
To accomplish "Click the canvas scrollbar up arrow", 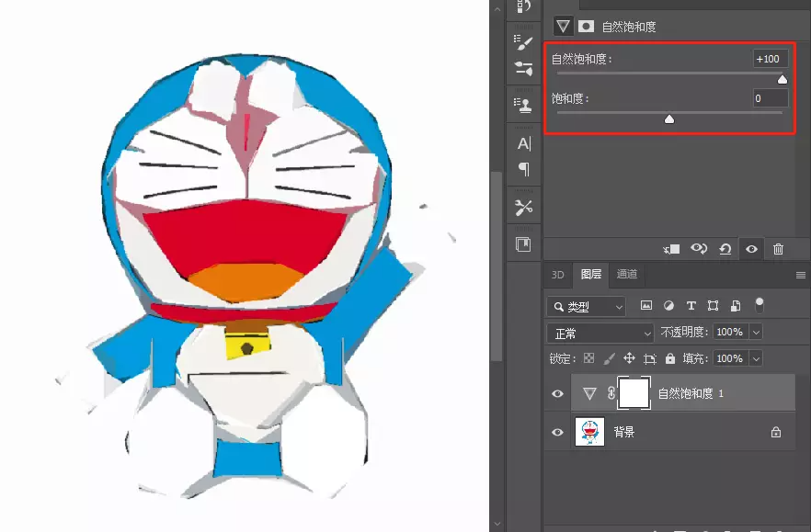I will pos(497,8).
